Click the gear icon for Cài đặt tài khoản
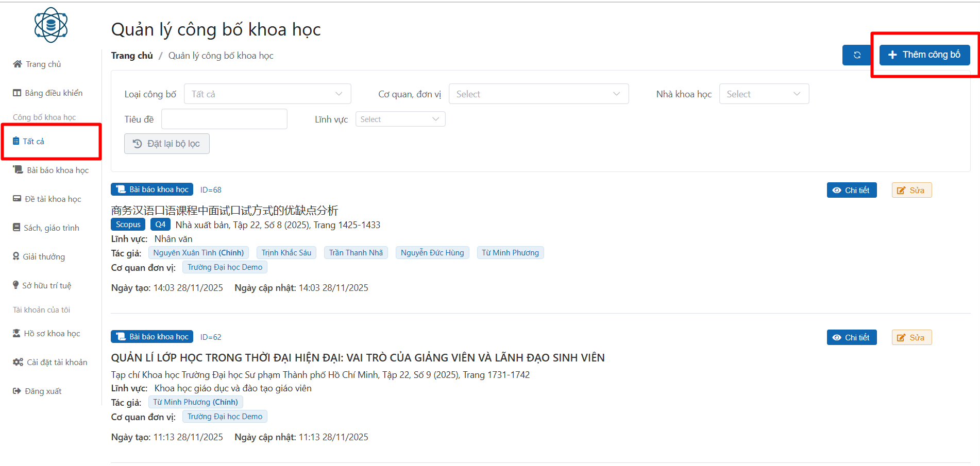The image size is (980, 466). coord(17,361)
